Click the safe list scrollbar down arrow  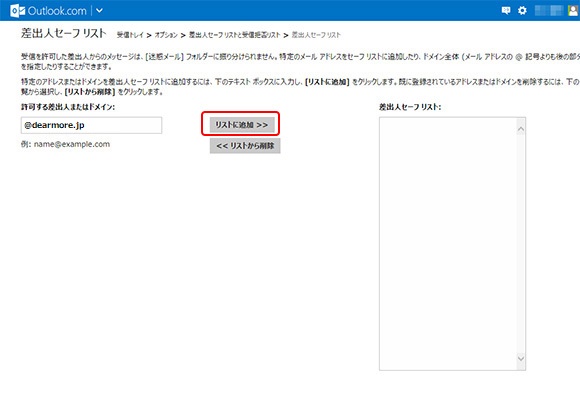(521, 358)
